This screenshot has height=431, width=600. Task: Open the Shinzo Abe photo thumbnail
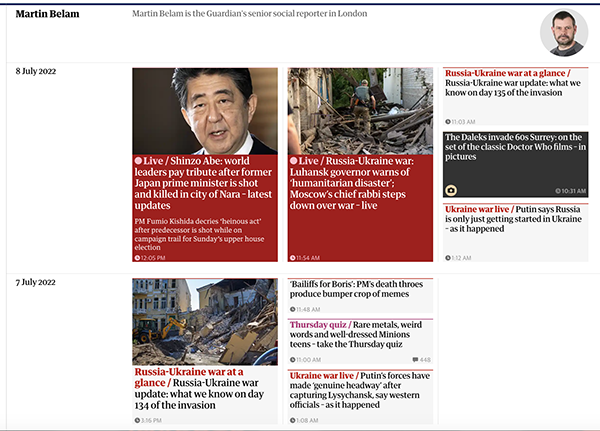(205, 111)
